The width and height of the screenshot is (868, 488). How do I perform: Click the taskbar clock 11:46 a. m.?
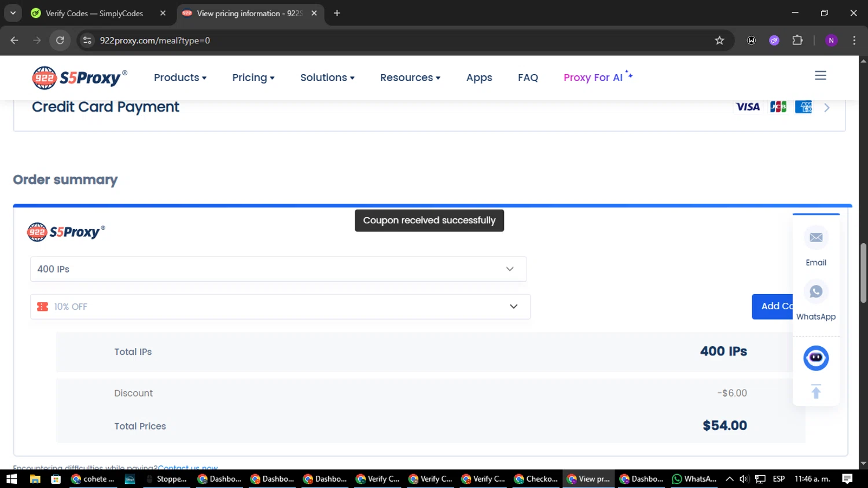812,479
